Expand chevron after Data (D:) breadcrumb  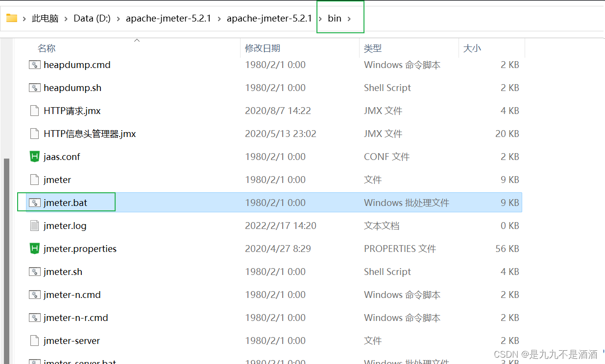point(118,19)
